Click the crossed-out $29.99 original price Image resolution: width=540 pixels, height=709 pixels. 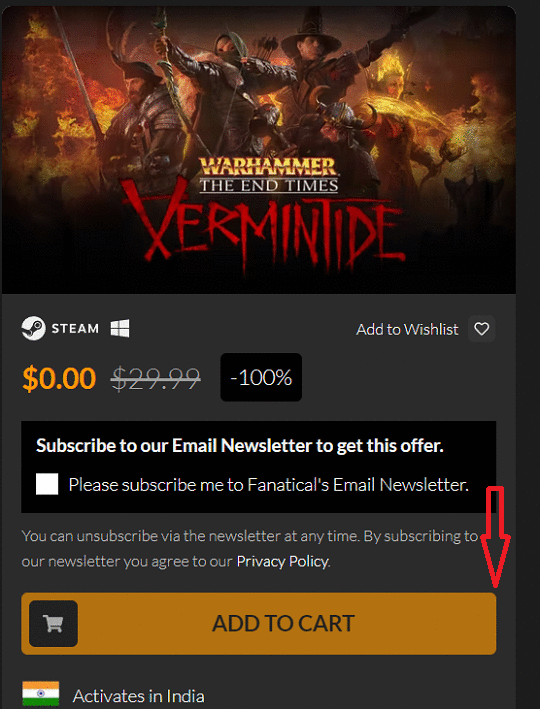tap(156, 378)
